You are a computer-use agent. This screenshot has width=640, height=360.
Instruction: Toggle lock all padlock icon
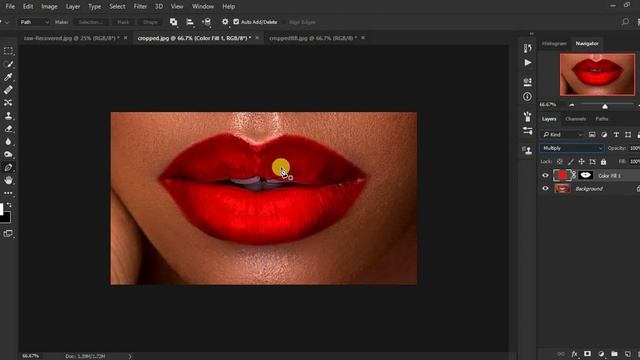point(603,162)
